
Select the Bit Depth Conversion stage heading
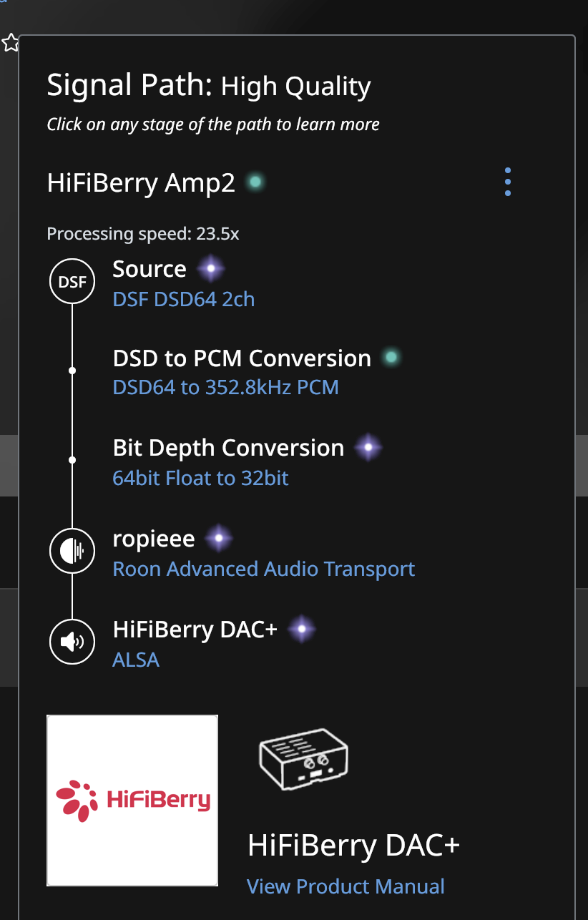click(228, 448)
